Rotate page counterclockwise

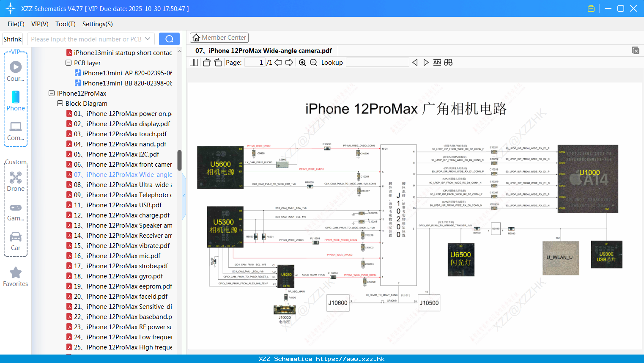206,63
